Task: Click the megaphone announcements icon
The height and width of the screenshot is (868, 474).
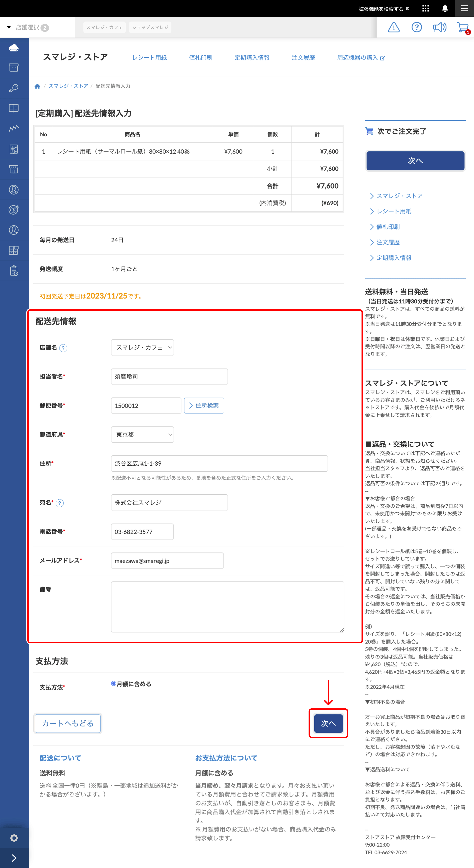Action: (439, 27)
